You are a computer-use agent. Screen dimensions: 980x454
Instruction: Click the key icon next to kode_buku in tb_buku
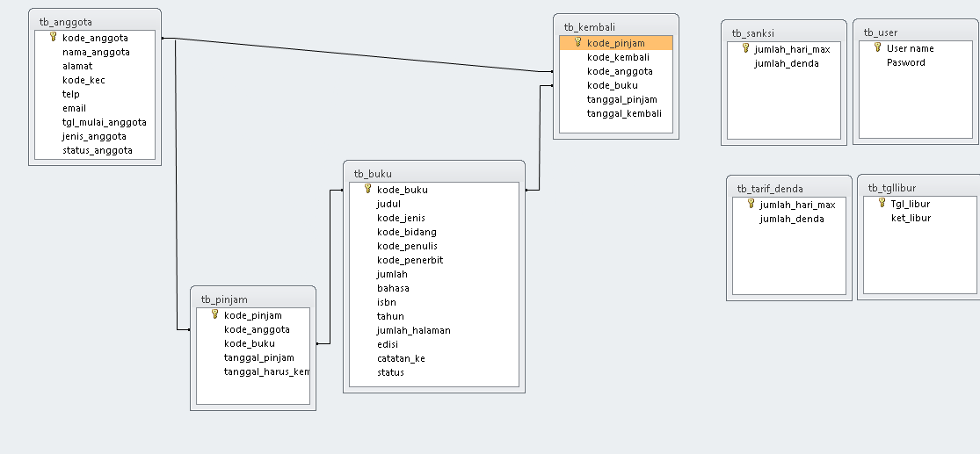click(x=367, y=189)
